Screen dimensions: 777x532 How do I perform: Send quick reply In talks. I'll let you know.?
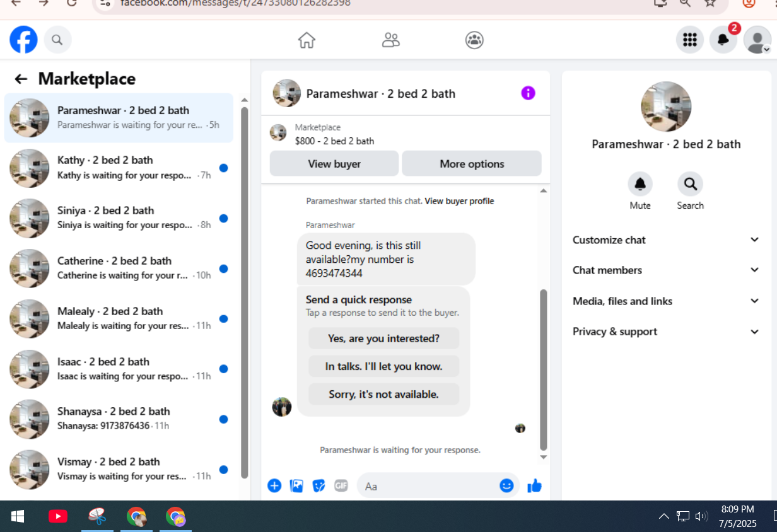coord(383,366)
